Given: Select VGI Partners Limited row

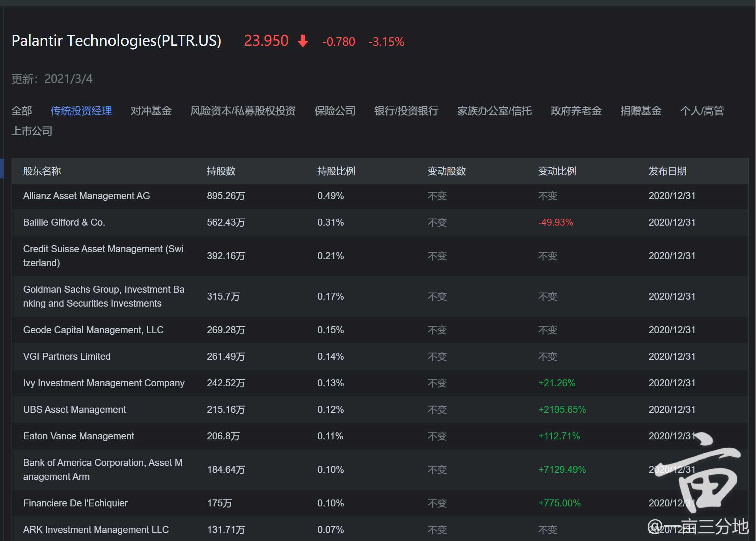Looking at the screenshot, I should point(380,357).
